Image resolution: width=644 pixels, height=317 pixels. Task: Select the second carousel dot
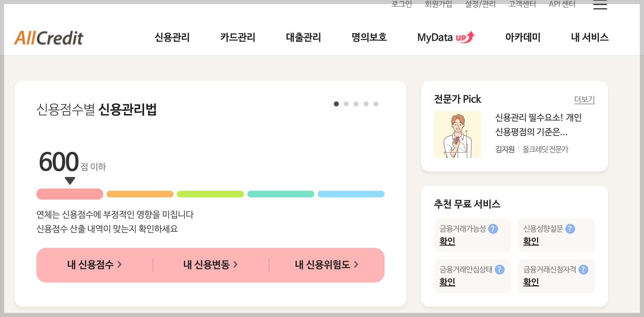(x=346, y=104)
